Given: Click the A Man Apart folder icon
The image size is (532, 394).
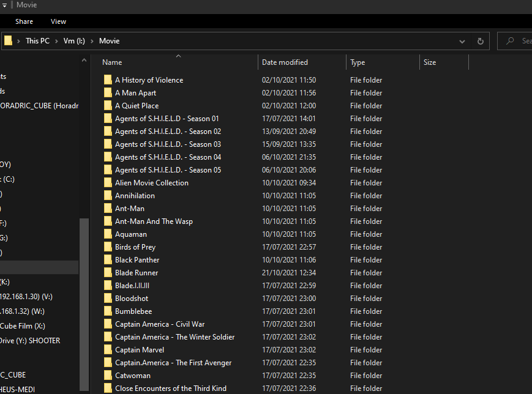Looking at the screenshot, I should [x=108, y=93].
